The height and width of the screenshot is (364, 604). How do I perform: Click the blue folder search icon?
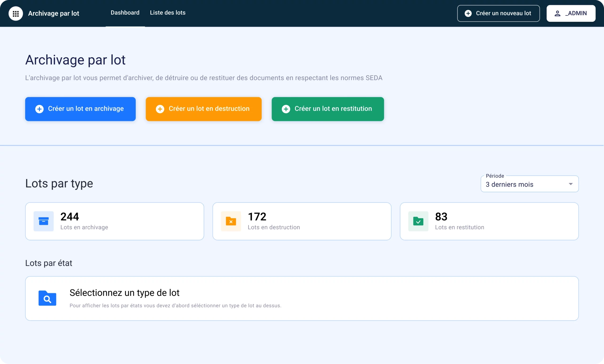(47, 298)
